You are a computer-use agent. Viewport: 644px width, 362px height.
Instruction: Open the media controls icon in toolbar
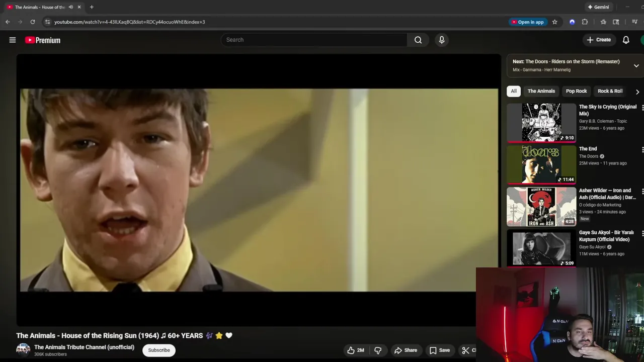tap(634, 22)
